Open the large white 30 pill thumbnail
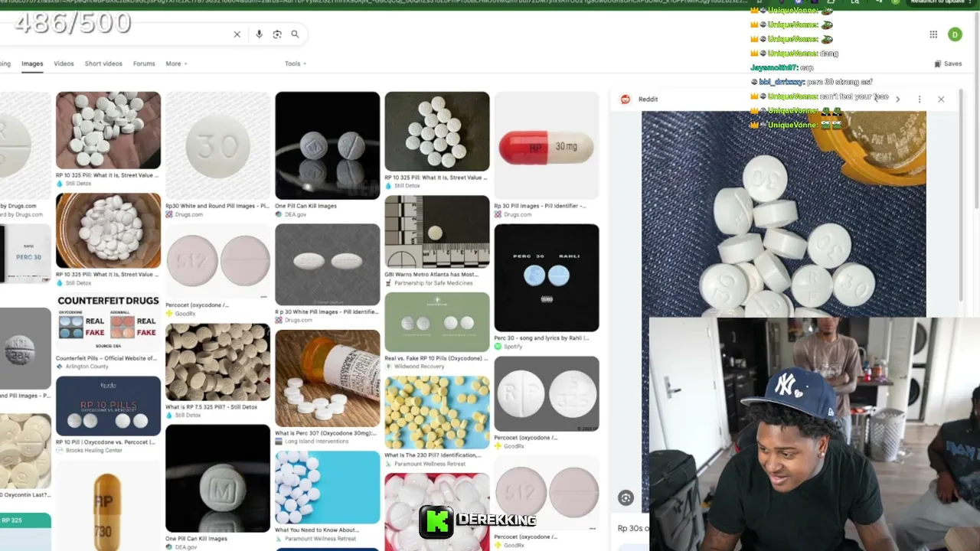980x551 pixels. coord(217,145)
